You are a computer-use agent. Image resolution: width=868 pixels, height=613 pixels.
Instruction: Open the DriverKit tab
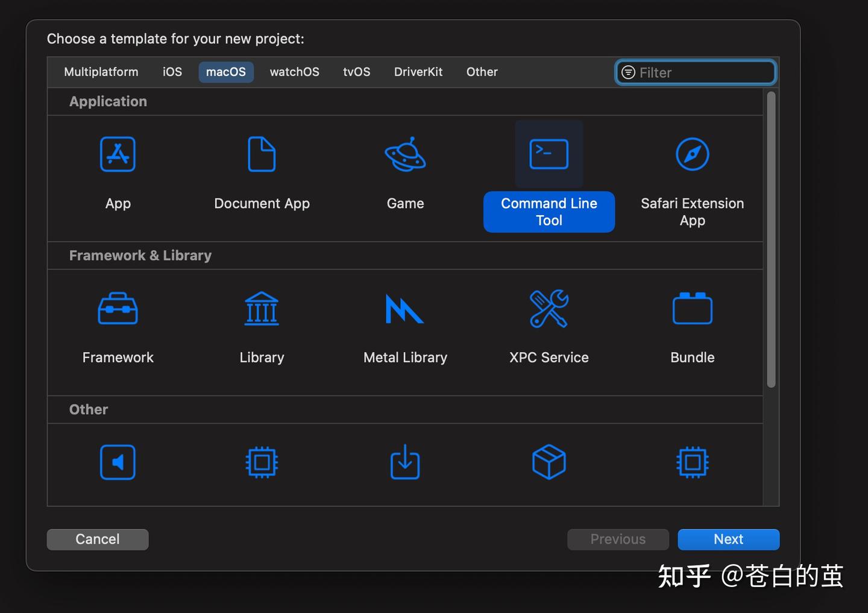click(x=418, y=72)
